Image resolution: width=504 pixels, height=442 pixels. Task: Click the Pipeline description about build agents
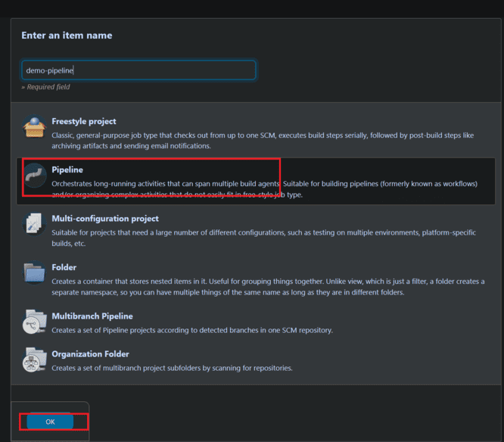click(x=264, y=189)
